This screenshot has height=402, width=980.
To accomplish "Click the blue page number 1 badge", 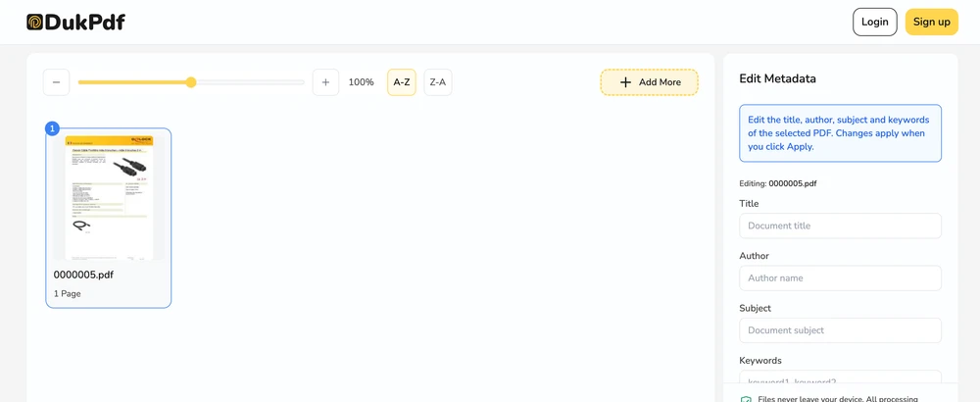I will click(53, 128).
